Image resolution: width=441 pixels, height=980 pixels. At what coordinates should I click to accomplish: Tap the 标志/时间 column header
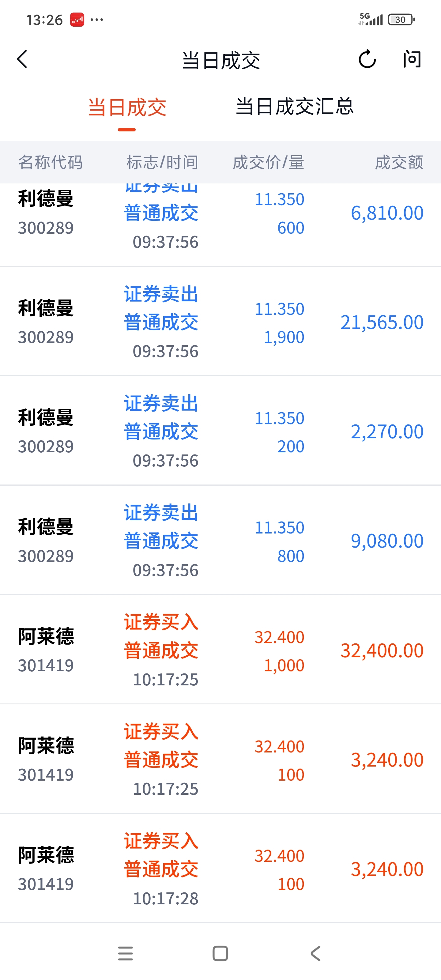[162, 162]
